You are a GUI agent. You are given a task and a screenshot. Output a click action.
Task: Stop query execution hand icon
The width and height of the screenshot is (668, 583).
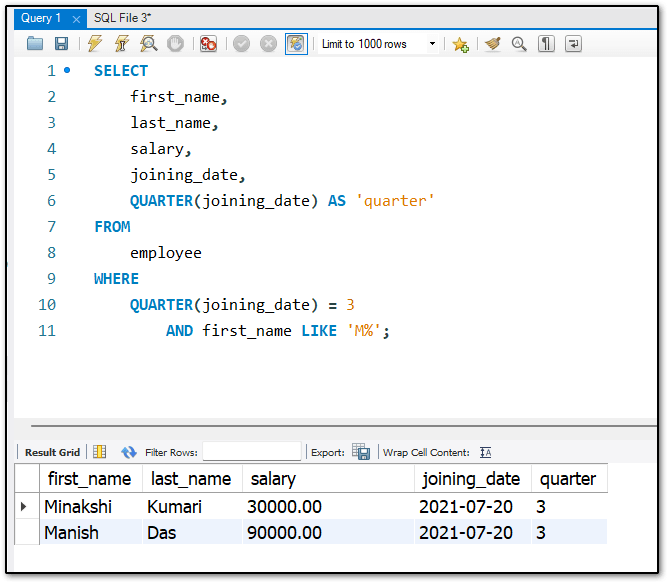click(x=175, y=43)
